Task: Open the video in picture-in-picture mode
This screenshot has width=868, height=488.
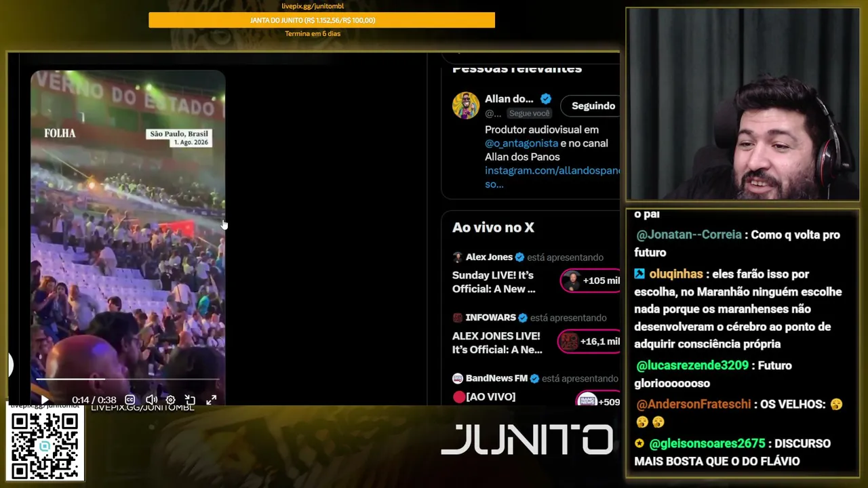Action: click(x=191, y=400)
